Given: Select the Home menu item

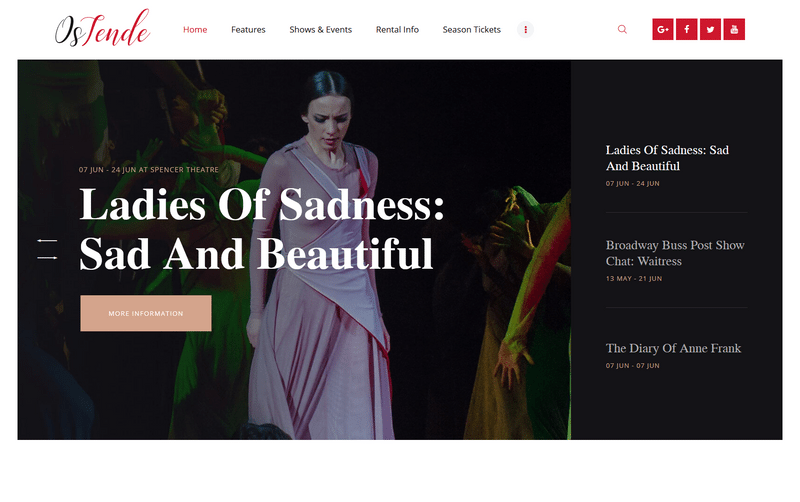Looking at the screenshot, I should (195, 30).
